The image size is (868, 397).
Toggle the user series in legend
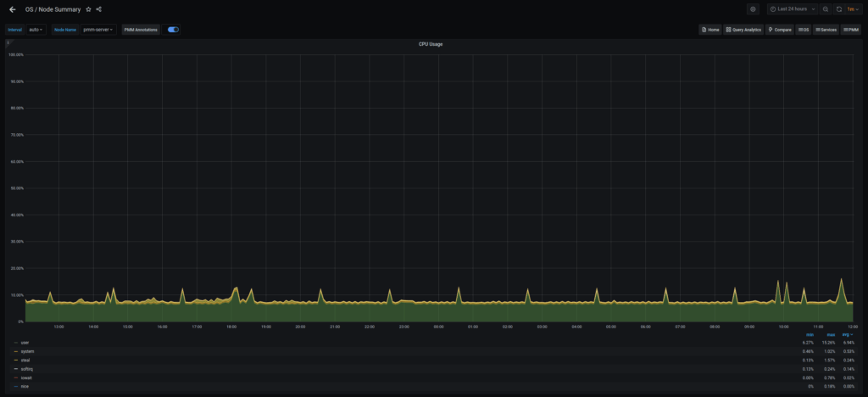(x=25, y=343)
